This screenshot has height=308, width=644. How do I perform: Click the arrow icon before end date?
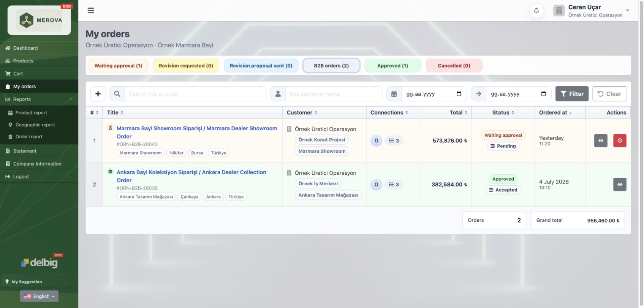pyautogui.click(x=479, y=94)
